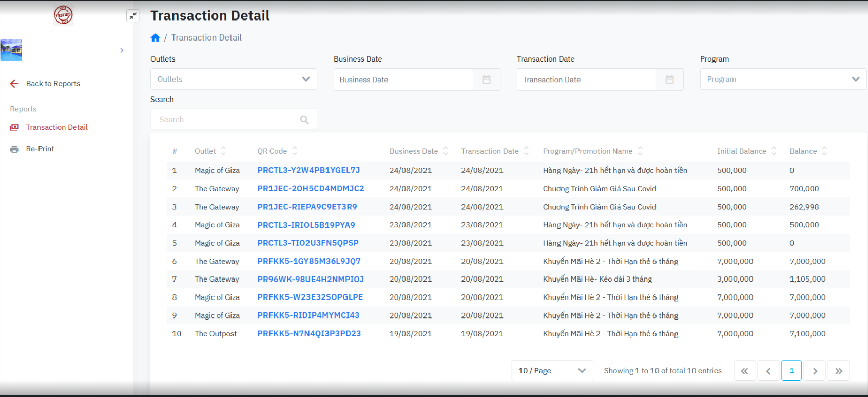Open QR code PRCTL3-Y2W4PB1YGEL7J
This screenshot has height=397, width=868.
click(x=308, y=170)
